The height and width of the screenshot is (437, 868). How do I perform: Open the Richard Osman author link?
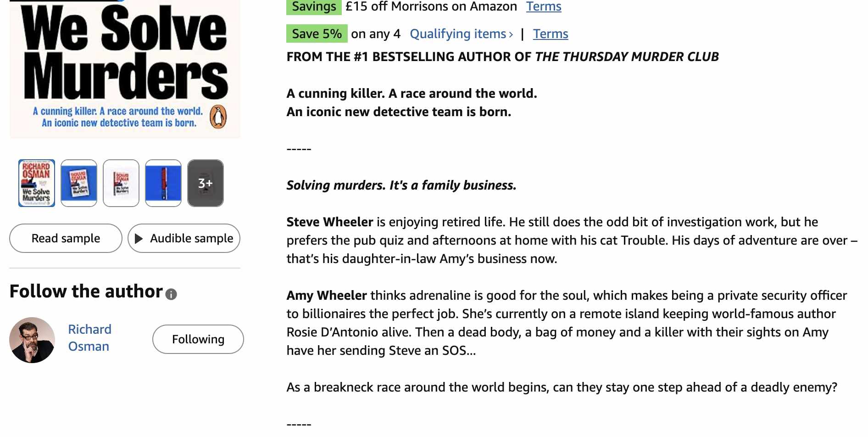[89, 338]
